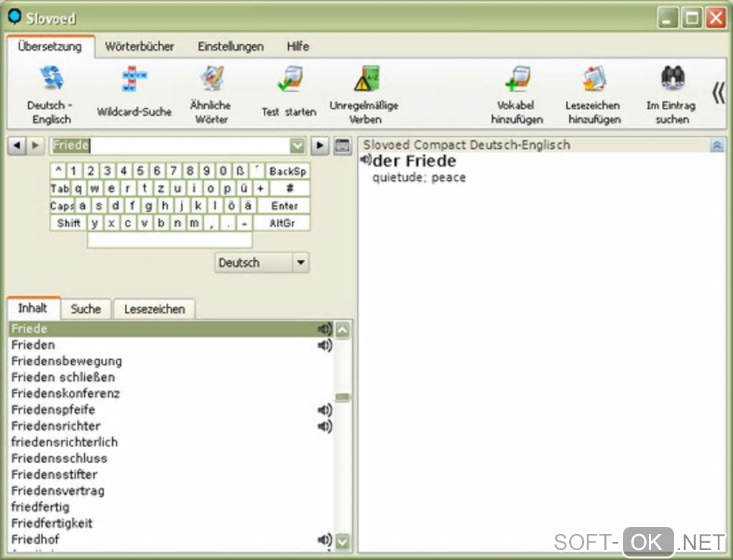733x560 pixels.
Task: Switch to the Lesezeichen tab
Action: [x=155, y=309]
